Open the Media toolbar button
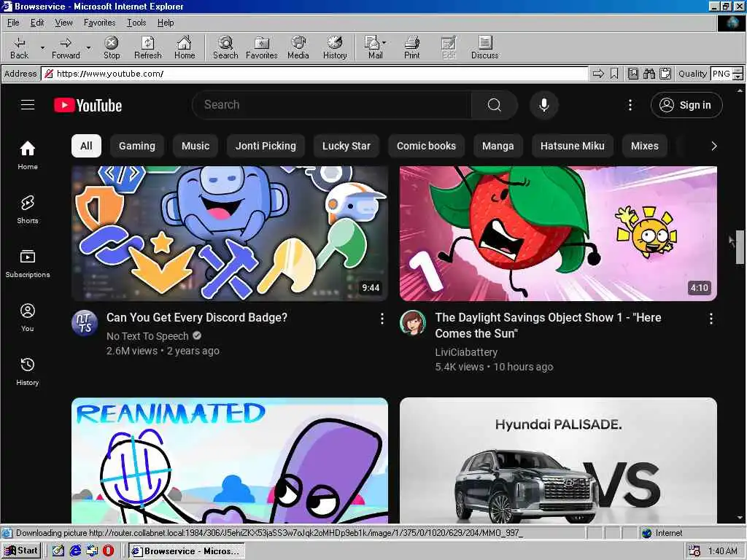This screenshot has height=560, width=747. pos(298,47)
